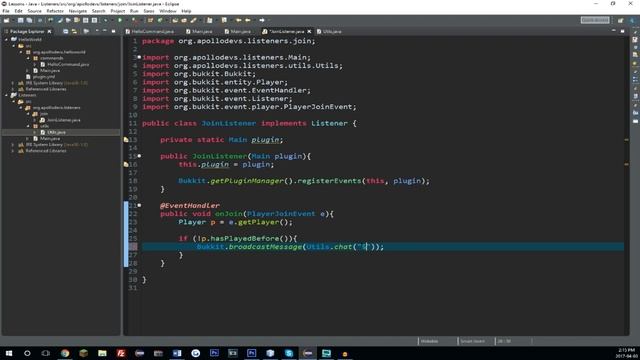Click the registerEvents method call on line 18
Screen dimensions: 640x360
(x=329, y=181)
